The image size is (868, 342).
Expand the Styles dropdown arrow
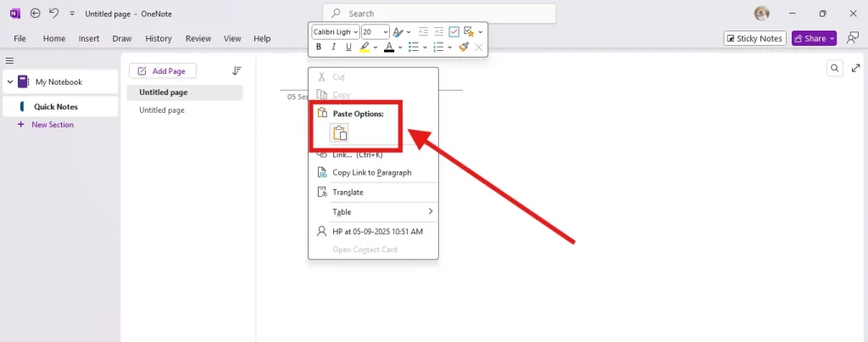coord(409,32)
